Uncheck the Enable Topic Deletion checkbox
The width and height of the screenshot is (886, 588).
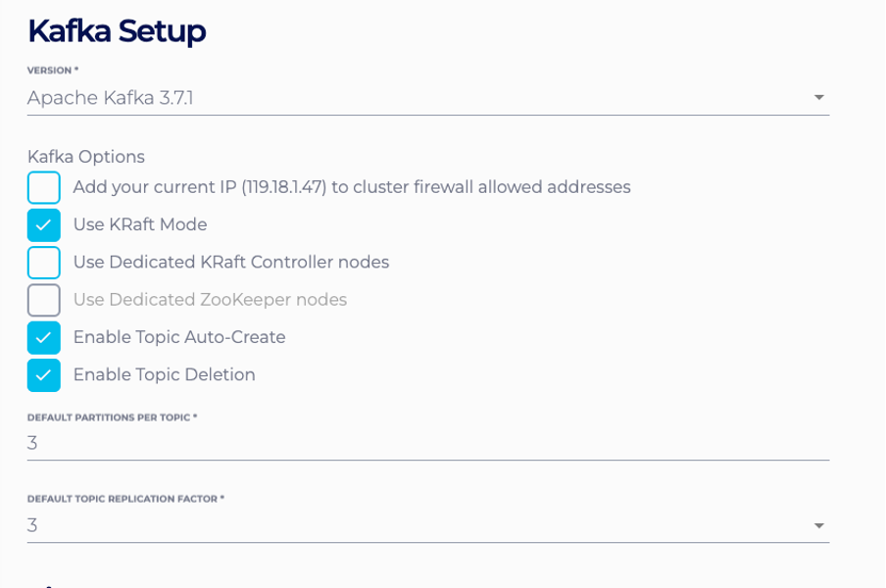pyautogui.click(x=44, y=374)
